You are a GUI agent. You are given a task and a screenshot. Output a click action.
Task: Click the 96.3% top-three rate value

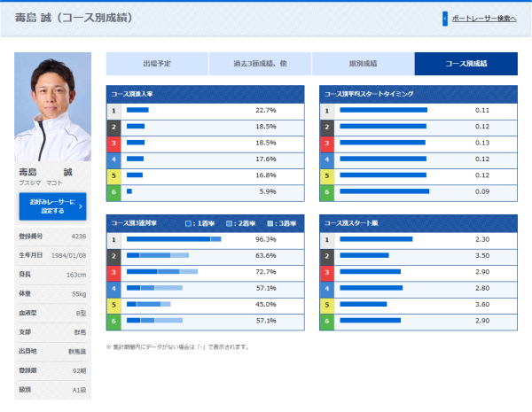click(266, 239)
